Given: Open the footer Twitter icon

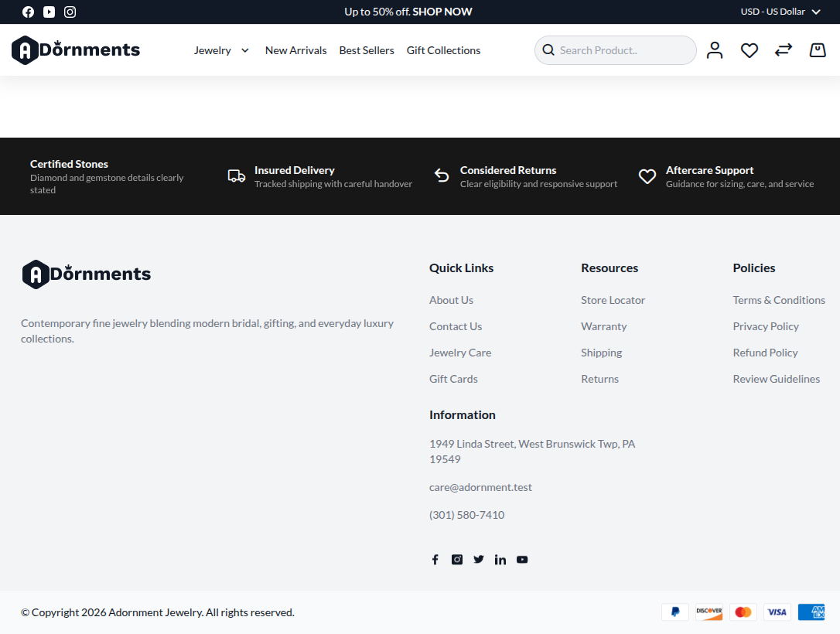Looking at the screenshot, I should [478, 560].
